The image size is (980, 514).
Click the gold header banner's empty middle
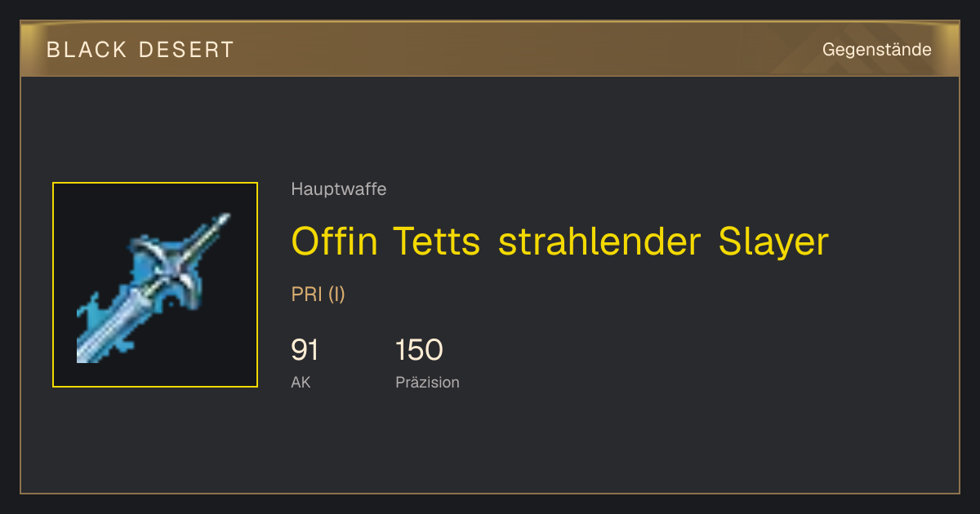(523, 50)
